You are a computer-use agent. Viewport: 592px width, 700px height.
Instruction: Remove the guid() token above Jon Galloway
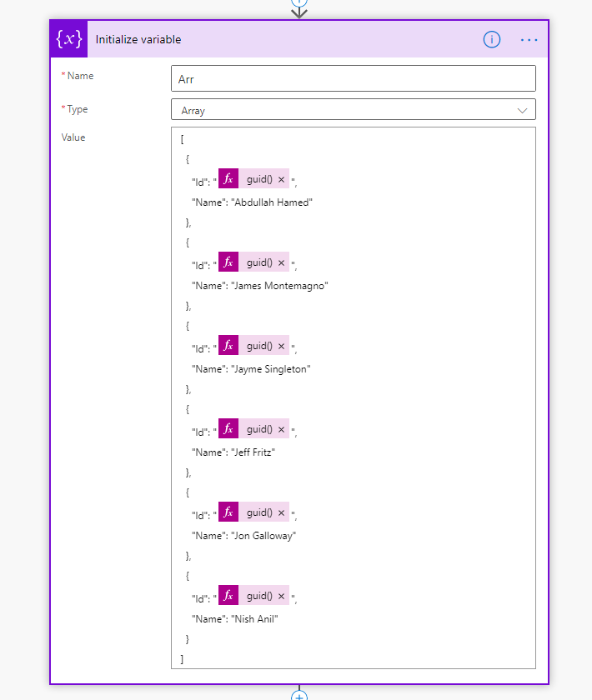click(x=281, y=513)
